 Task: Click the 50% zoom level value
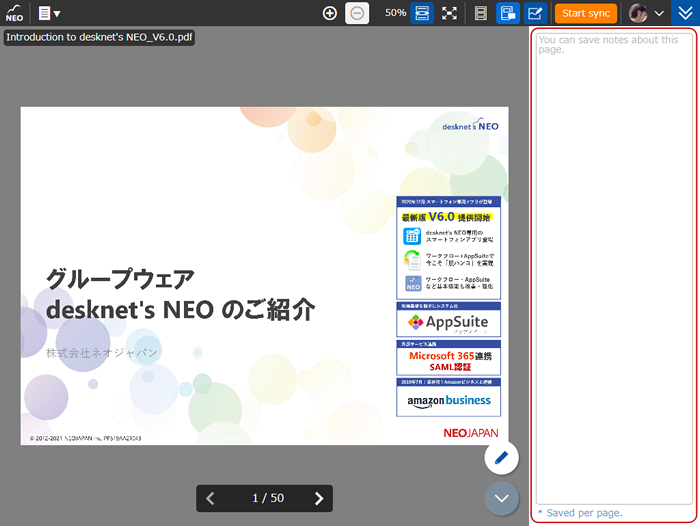(x=396, y=13)
